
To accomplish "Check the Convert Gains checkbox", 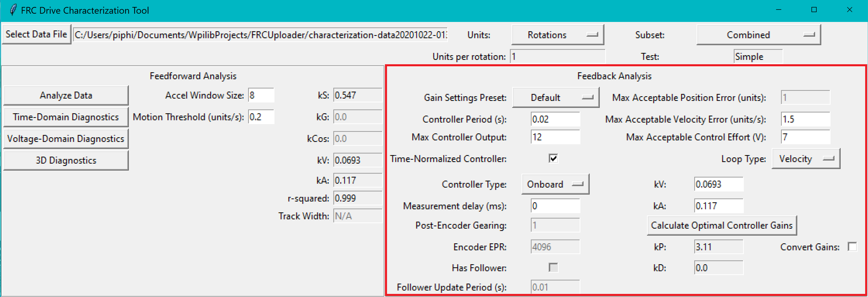I will [x=852, y=246].
